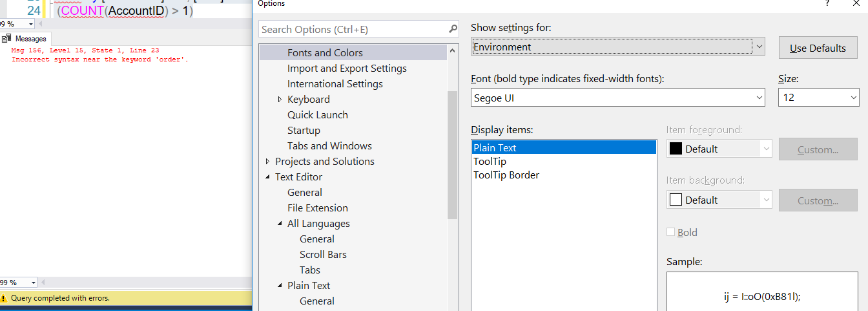
Task: Open the Show settings for dropdown
Action: [759, 47]
